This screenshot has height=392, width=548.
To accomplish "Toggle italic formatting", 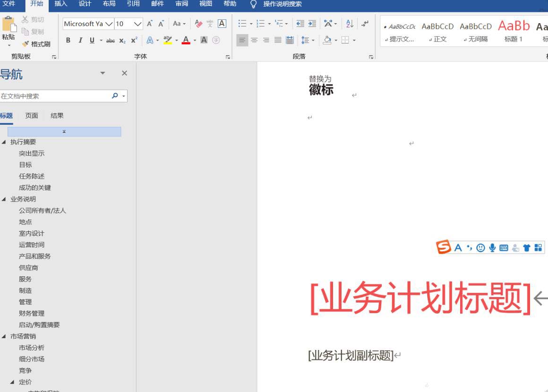I will click(80, 40).
